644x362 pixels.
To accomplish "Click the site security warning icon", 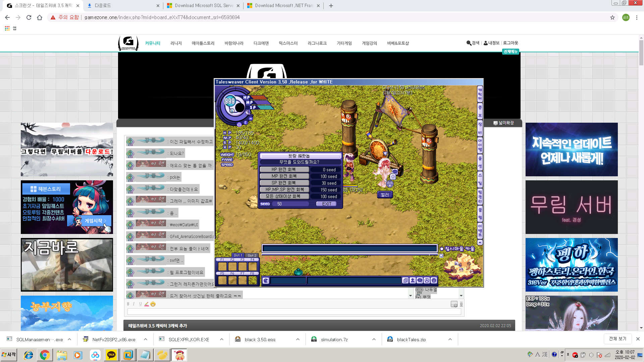I will (53, 17).
